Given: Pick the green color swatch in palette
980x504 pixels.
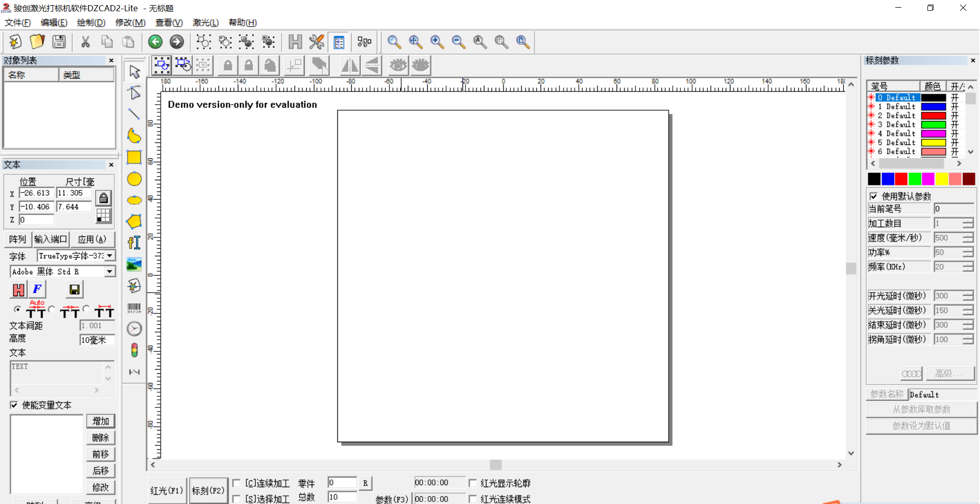Looking at the screenshot, I should (915, 179).
